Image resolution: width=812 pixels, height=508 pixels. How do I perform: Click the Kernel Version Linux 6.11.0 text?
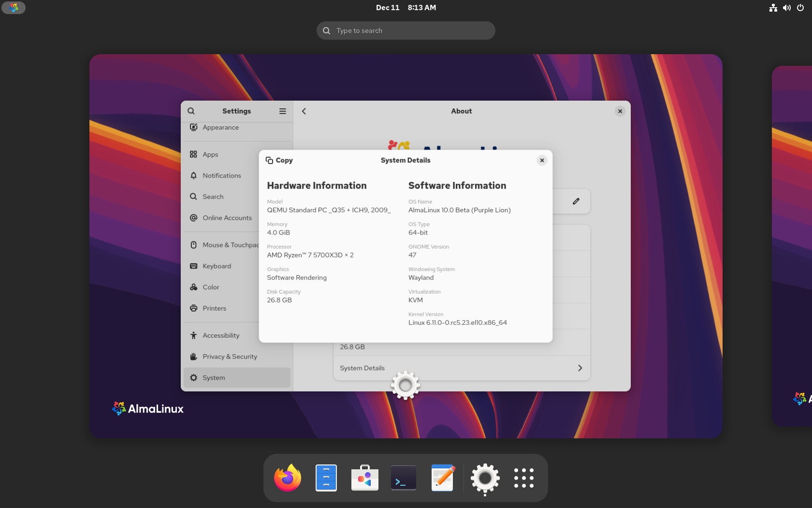[x=458, y=323]
